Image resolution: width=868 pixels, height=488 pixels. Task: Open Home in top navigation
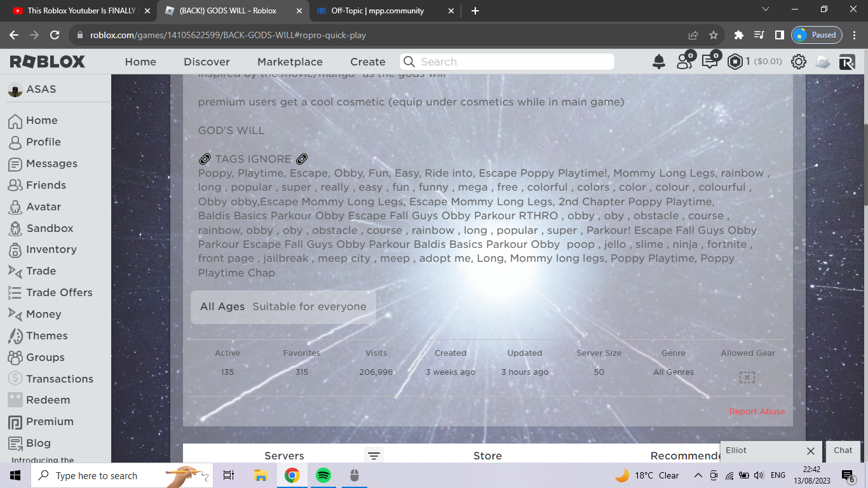click(x=140, y=62)
